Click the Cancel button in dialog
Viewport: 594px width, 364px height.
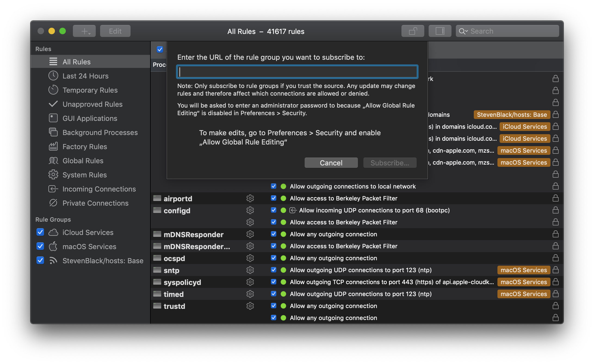(x=331, y=163)
